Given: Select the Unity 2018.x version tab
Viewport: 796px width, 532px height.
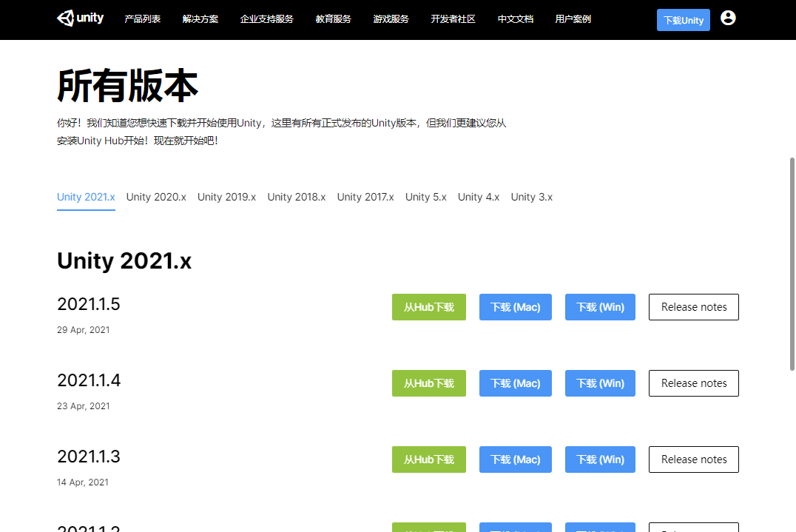Looking at the screenshot, I should pos(296,197).
